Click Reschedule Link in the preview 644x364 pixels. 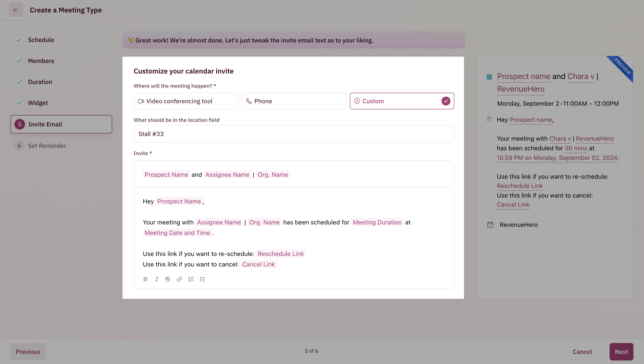tap(520, 186)
